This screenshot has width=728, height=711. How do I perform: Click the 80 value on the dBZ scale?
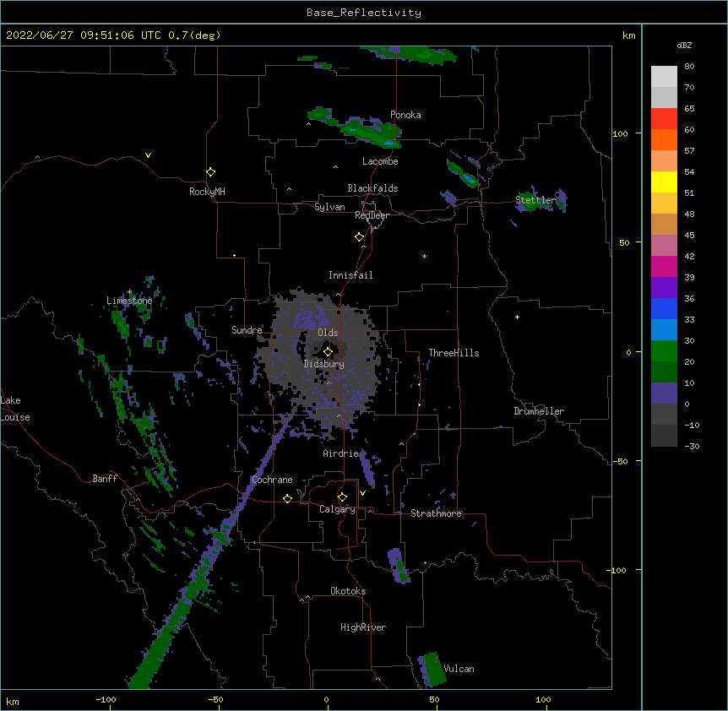tap(689, 66)
